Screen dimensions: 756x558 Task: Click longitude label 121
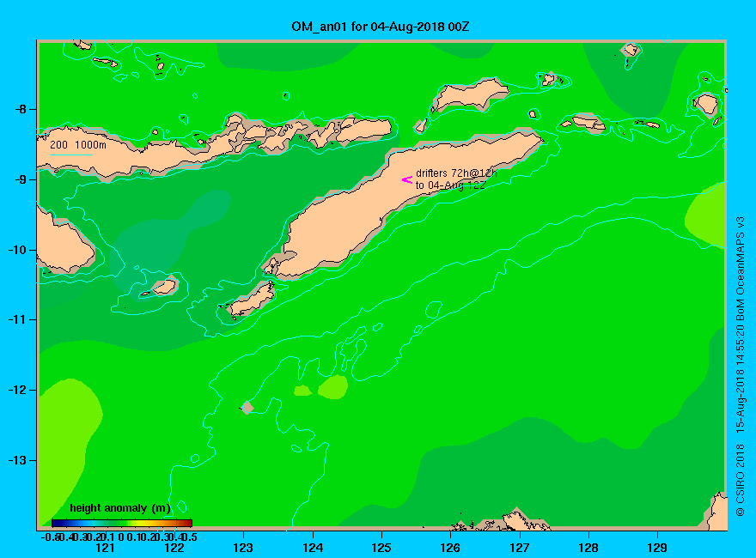pyautogui.click(x=105, y=548)
